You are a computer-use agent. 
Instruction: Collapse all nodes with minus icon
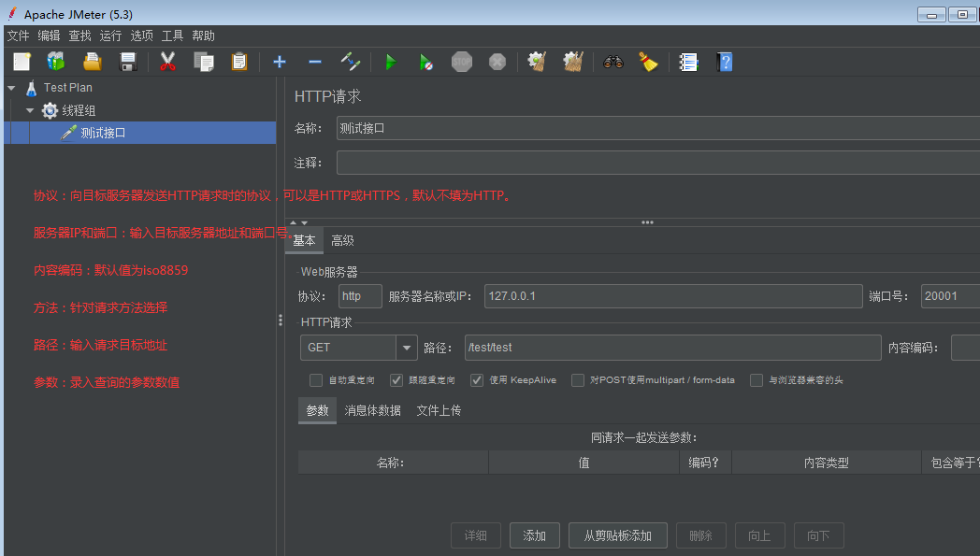coord(315,62)
